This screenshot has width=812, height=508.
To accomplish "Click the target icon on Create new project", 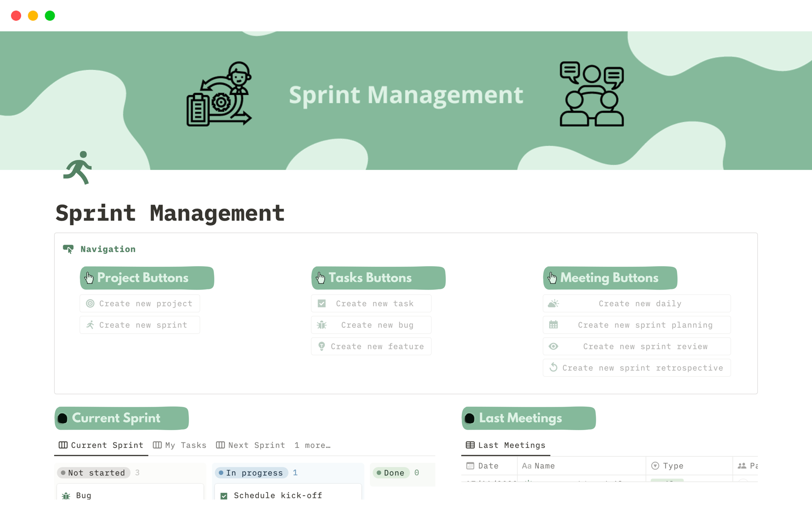I will [x=90, y=304].
